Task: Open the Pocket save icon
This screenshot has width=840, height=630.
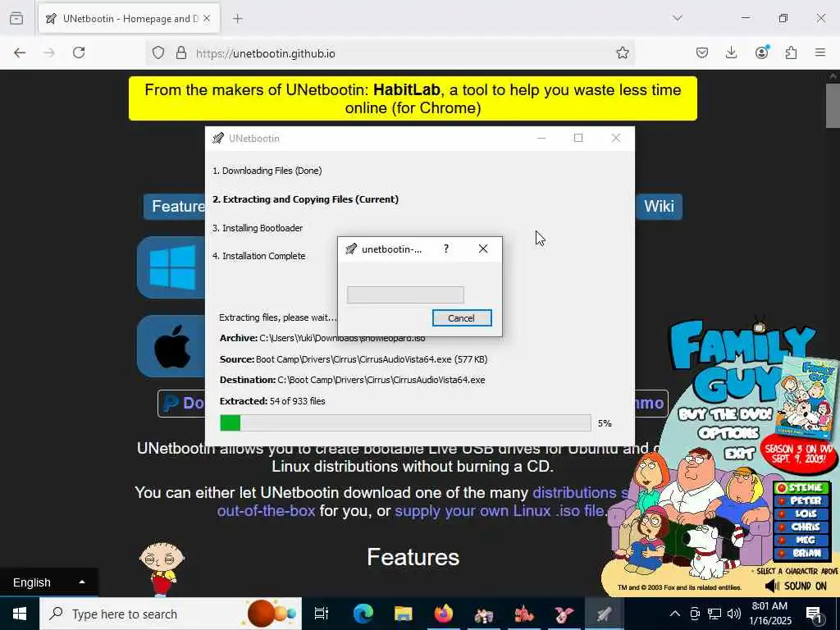Action: coord(702,52)
